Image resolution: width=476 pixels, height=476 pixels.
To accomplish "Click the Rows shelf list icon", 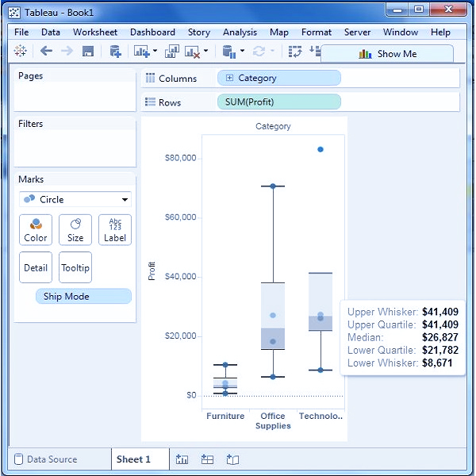I will 150,102.
